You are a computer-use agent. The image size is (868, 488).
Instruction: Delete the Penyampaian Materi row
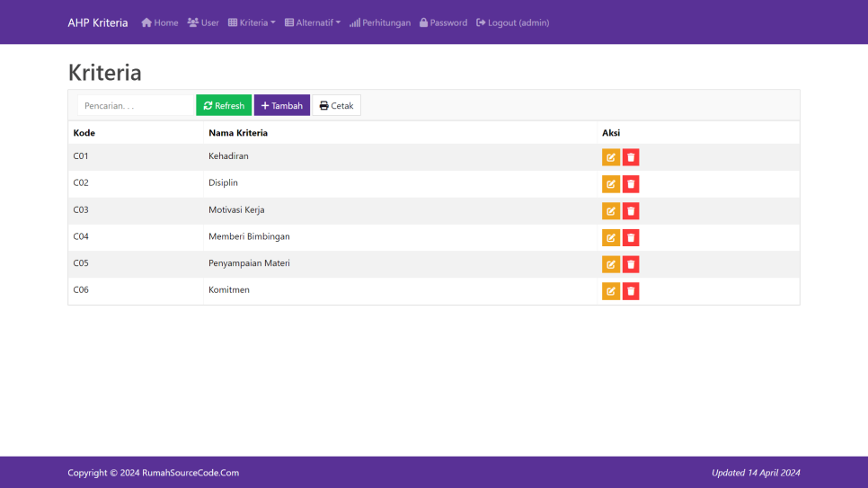click(631, 264)
